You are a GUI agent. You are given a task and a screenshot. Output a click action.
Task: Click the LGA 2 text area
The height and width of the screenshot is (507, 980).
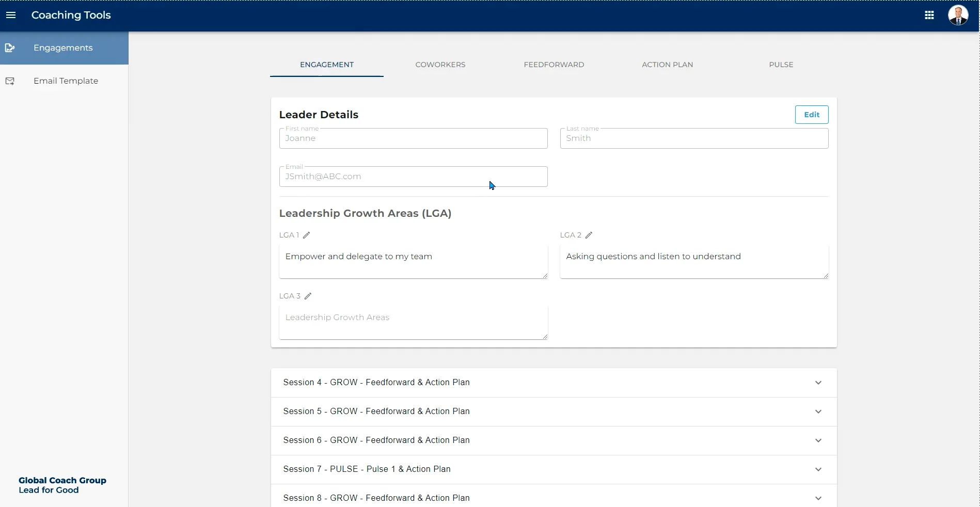pyautogui.click(x=694, y=262)
